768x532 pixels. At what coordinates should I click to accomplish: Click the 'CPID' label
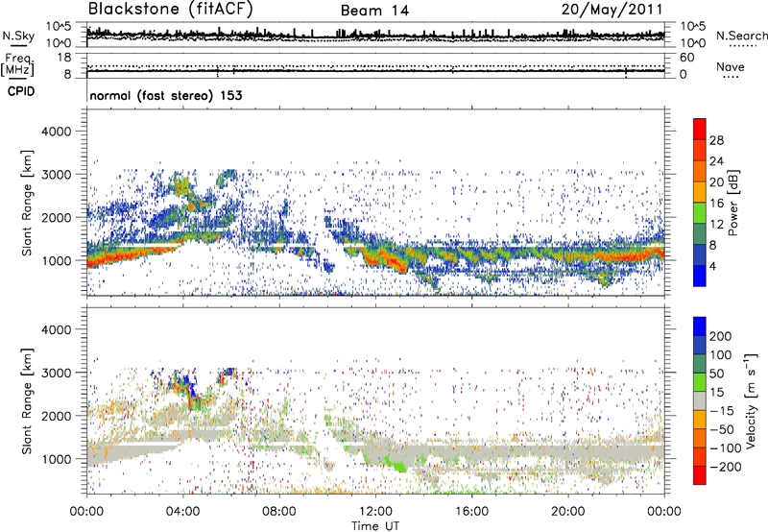point(21,91)
